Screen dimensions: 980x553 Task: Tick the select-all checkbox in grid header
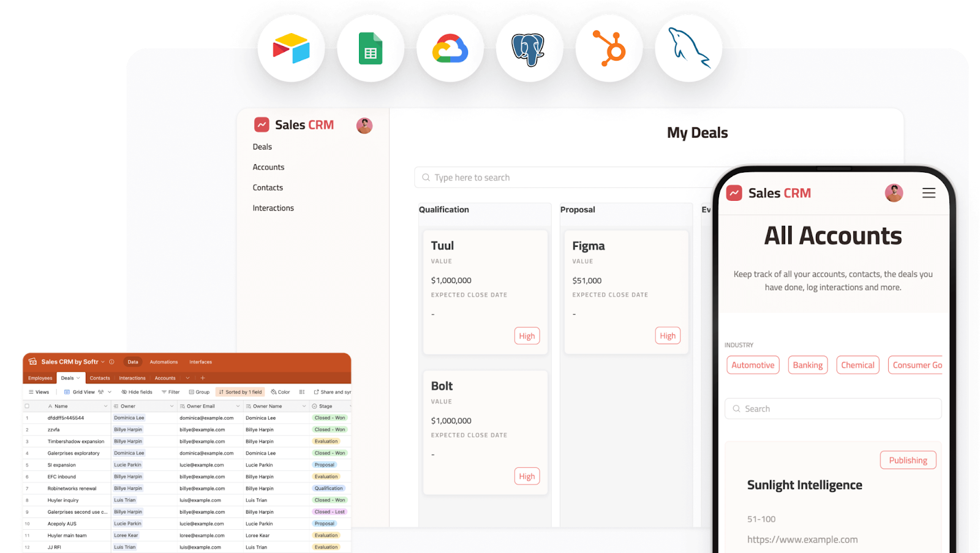point(27,406)
